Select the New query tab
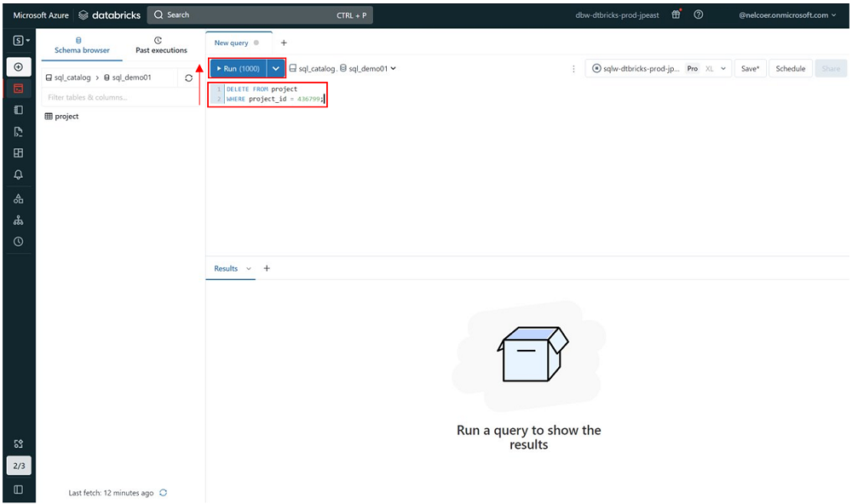The image size is (852, 504). [x=231, y=43]
